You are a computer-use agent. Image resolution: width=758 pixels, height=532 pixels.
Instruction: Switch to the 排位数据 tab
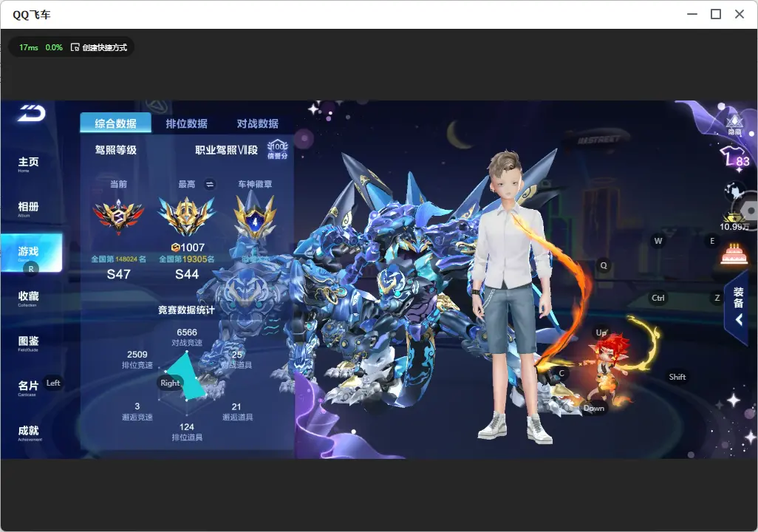(187, 123)
